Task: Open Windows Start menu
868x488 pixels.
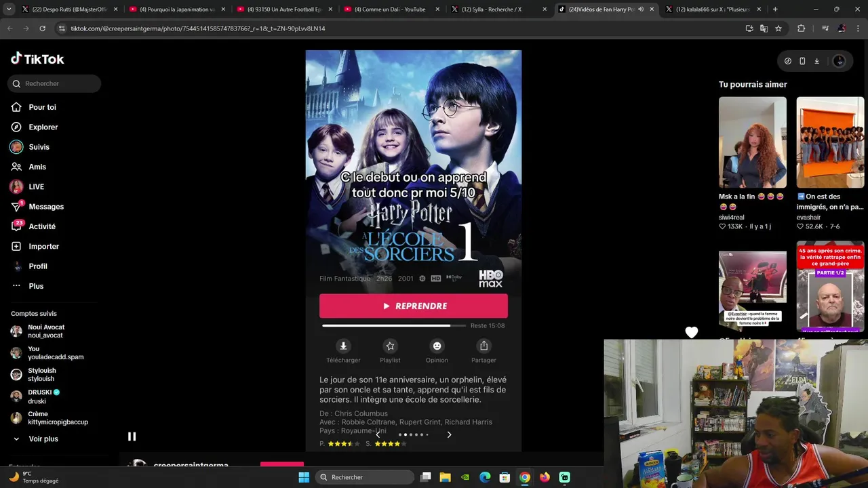Action: point(304,477)
